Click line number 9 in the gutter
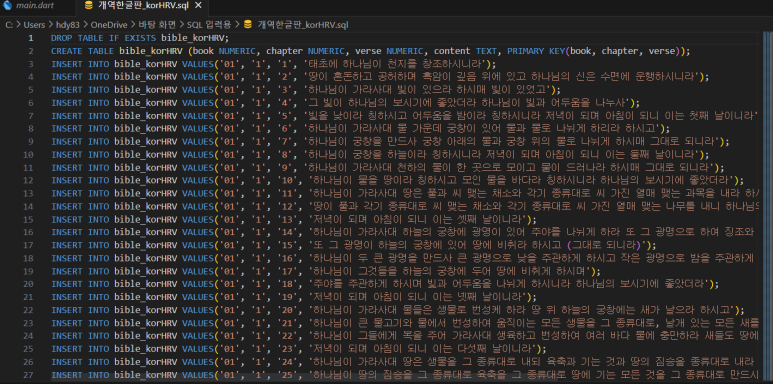Image resolution: width=773 pixels, height=384 pixels. click(31, 141)
